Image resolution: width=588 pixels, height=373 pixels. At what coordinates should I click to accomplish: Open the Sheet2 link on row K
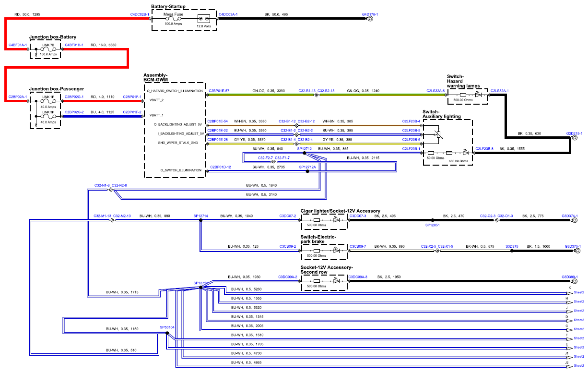(x=578, y=292)
